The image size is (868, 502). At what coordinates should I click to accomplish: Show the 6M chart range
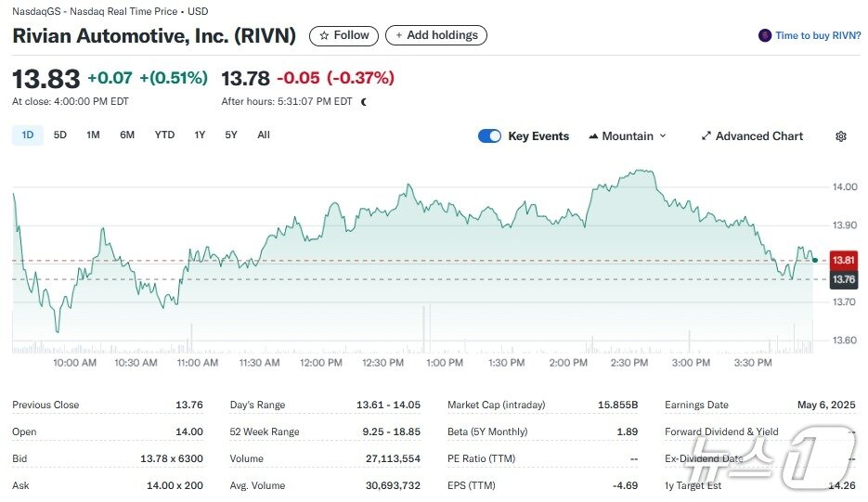(x=127, y=135)
